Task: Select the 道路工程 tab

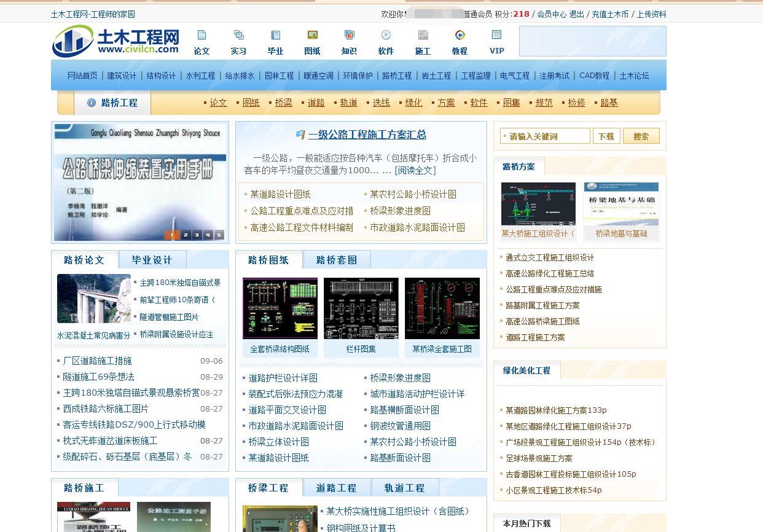Action: pos(337,487)
